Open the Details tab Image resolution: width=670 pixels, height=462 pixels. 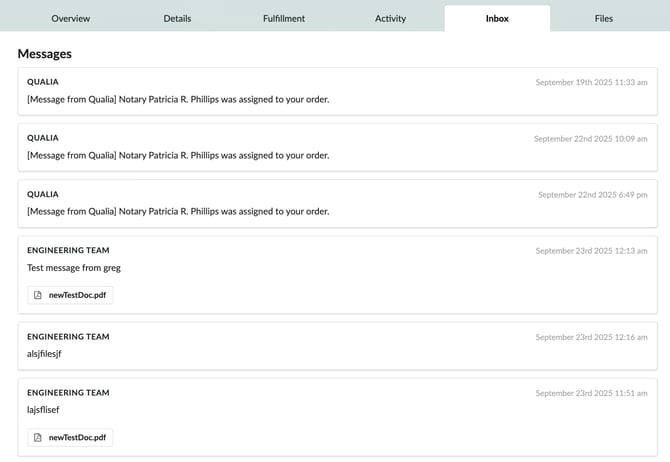click(x=177, y=18)
